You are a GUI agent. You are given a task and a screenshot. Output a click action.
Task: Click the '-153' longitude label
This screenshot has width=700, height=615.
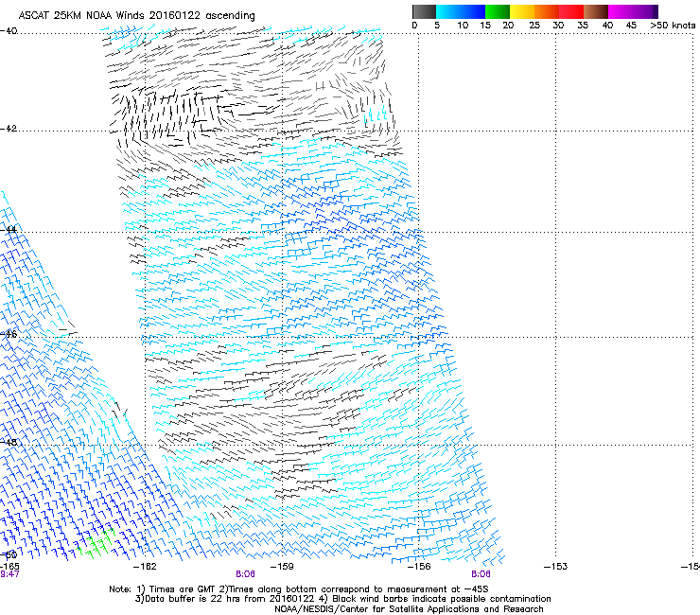[x=556, y=567]
